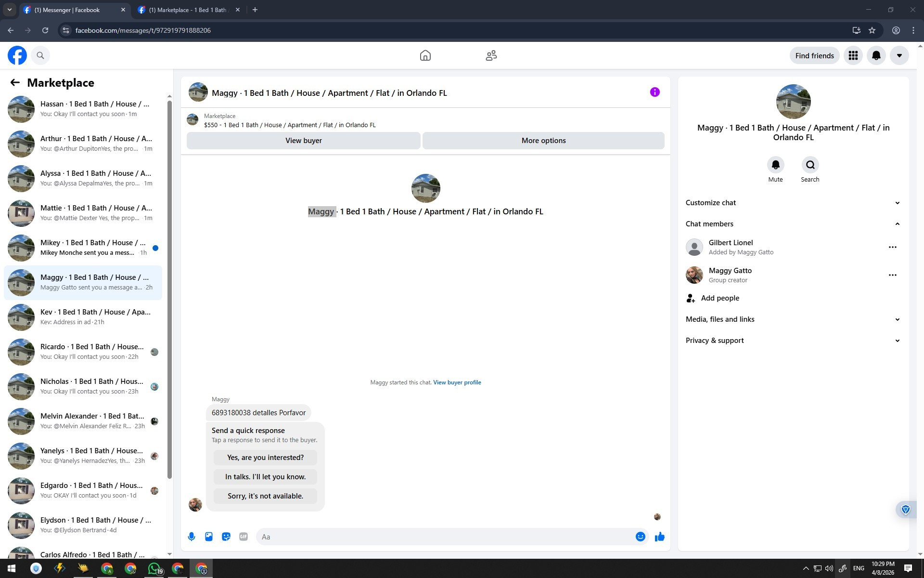The height and width of the screenshot is (578, 924).
Task: Open the GIF picker icon
Action: click(x=244, y=537)
